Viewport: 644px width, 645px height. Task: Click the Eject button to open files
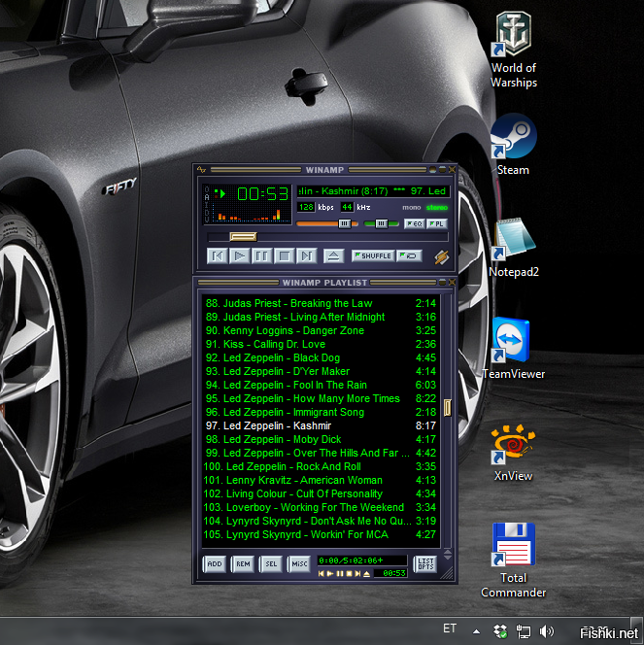point(333,256)
